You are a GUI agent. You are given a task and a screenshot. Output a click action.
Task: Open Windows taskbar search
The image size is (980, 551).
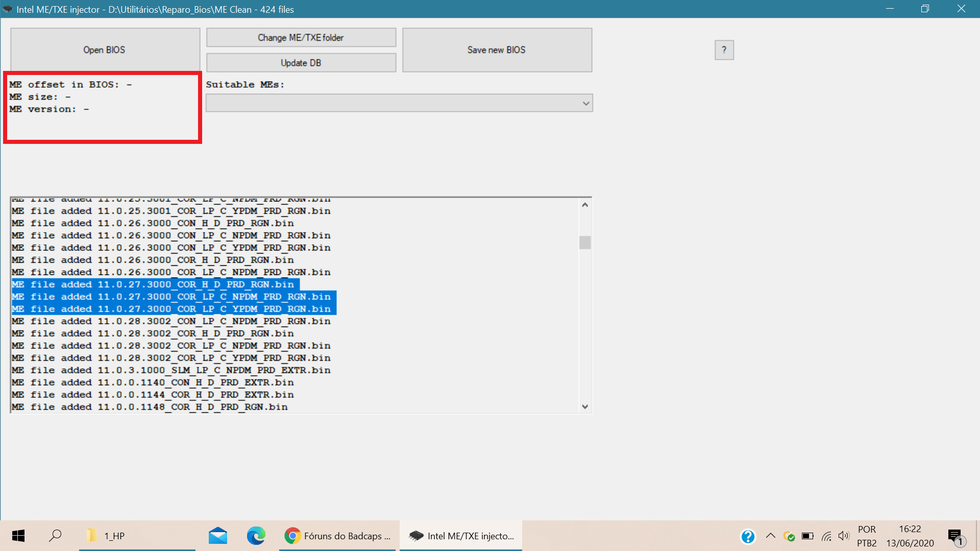(55, 536)
